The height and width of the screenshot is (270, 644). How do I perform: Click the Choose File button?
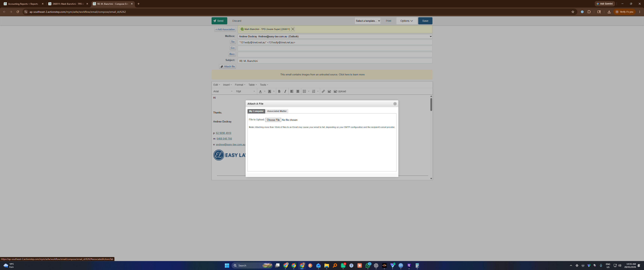click(x=273, y=120)
